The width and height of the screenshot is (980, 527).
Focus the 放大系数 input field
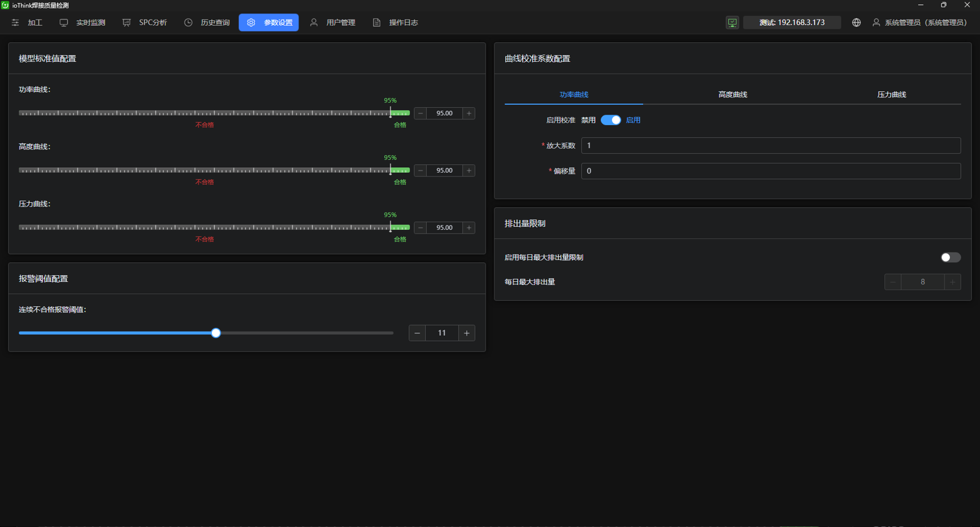[x=771, y=145]
